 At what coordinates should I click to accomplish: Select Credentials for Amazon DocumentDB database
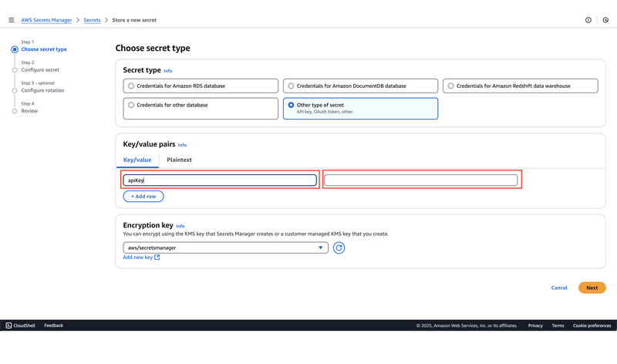[360, 86]
